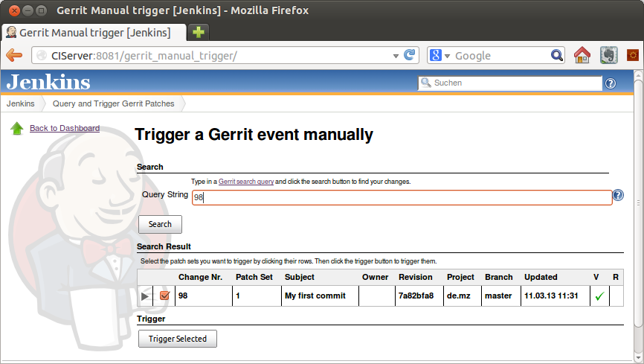Click the Firefox back arrow button
This screenshot has width=644, height=364.
(14, 56)
